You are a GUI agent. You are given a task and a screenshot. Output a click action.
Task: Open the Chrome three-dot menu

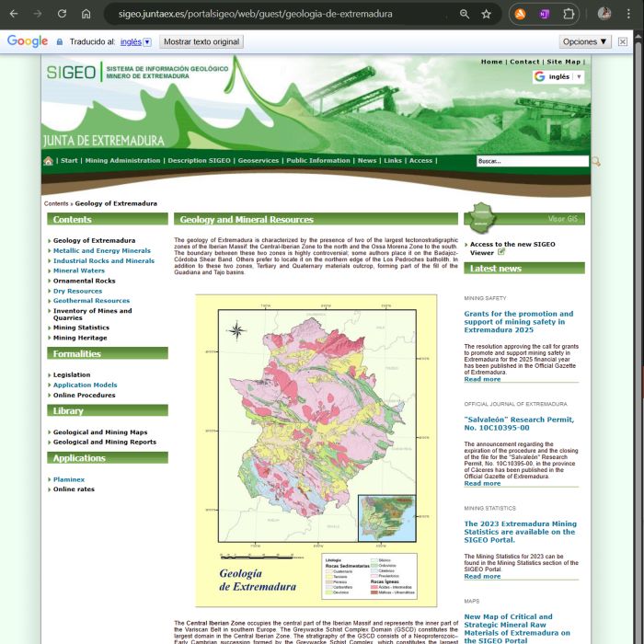[x=628, y=14]
